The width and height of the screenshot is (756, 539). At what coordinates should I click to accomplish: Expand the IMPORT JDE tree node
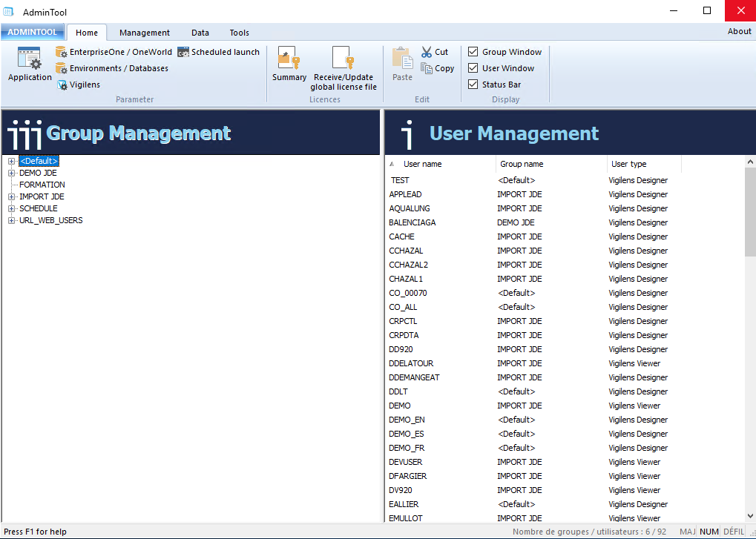point(12,196)
